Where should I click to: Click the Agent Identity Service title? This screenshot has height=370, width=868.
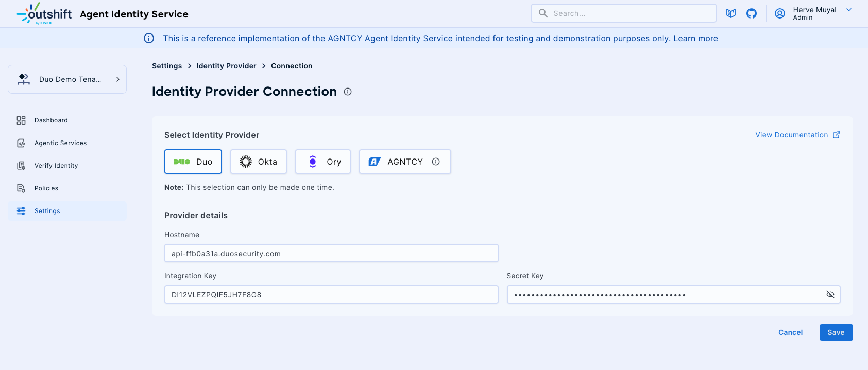point(134,14)
